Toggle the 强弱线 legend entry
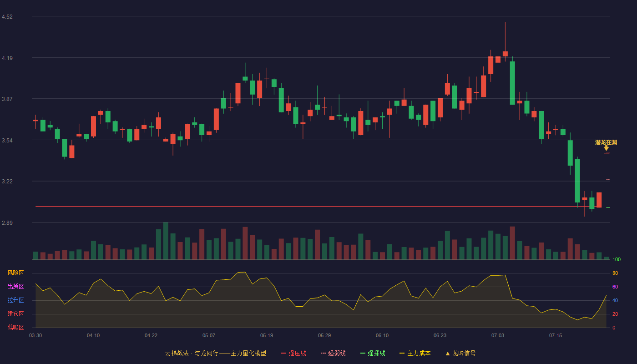This screenshot has height=364, width=637. 333,353
